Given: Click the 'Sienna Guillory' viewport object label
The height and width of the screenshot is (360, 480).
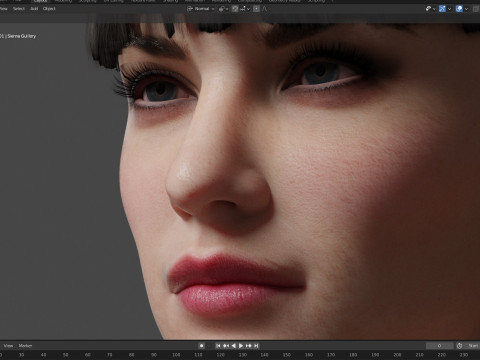Looking at the screenshot, I should click(x=21, y=36).
